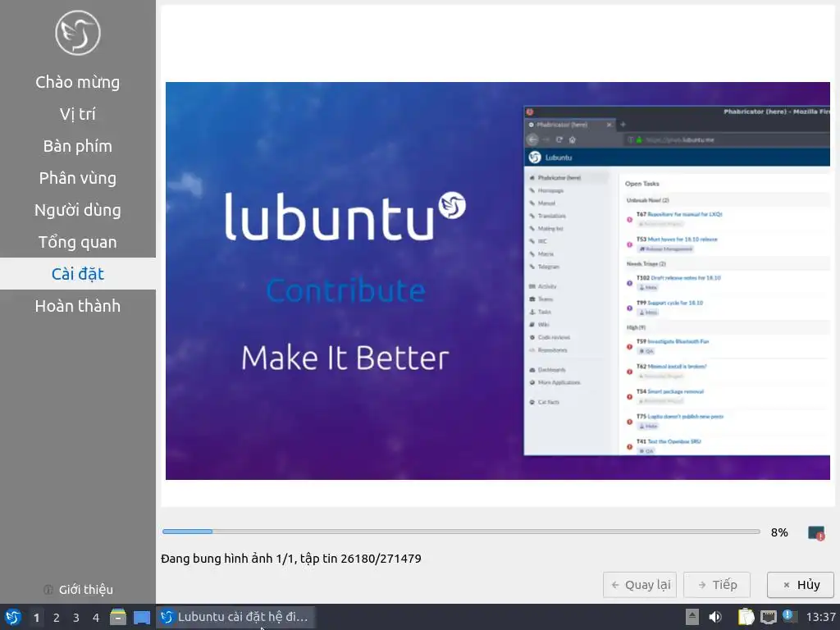Click the Đang bung hình ảnh status text
Screen dimensions: 840x630
291,559
